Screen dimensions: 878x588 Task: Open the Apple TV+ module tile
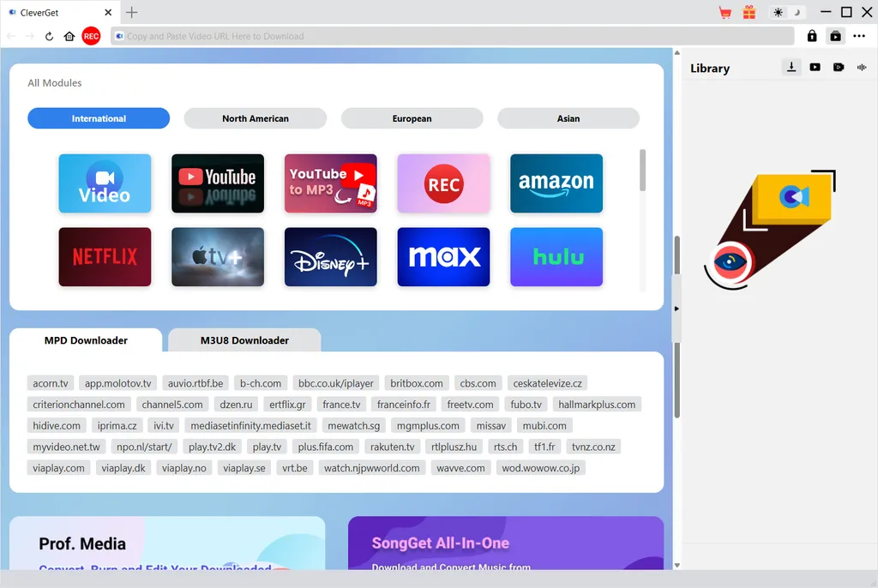tap(218, 256)
